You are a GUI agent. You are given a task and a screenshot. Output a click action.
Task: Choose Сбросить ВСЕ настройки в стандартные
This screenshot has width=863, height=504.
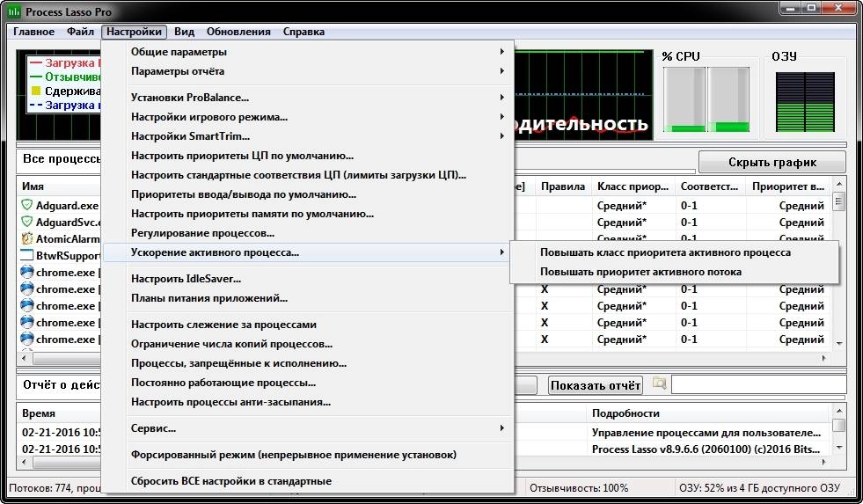(x=308, y=481)
